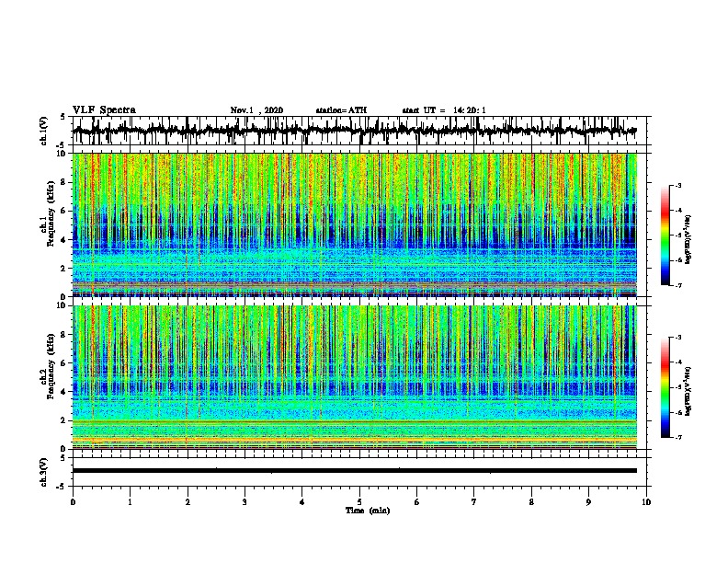This screenshot has height=563, width=728.
Task: Click time tick label "10" on the x-axis
Action: click(646, 502)
